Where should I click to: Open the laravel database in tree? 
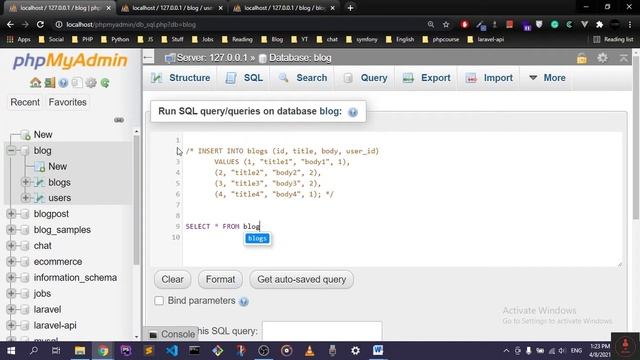pos(47,309)
